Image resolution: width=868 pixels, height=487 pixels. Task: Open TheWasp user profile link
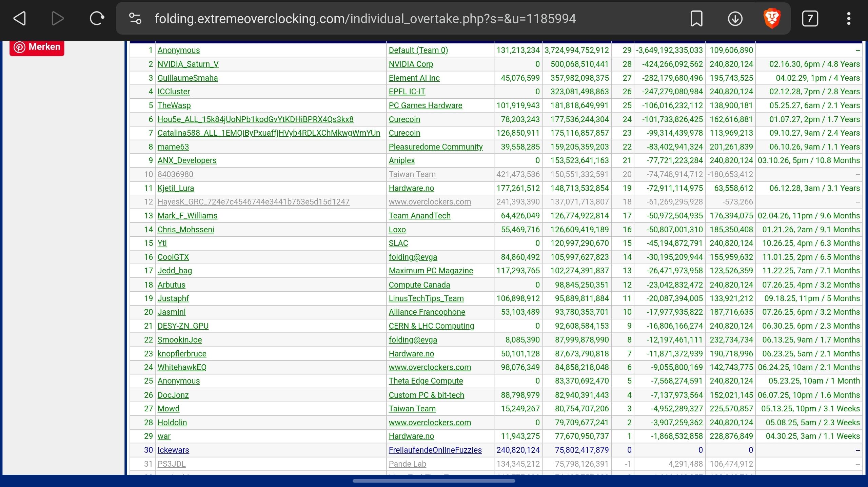(x=174, y=105)
